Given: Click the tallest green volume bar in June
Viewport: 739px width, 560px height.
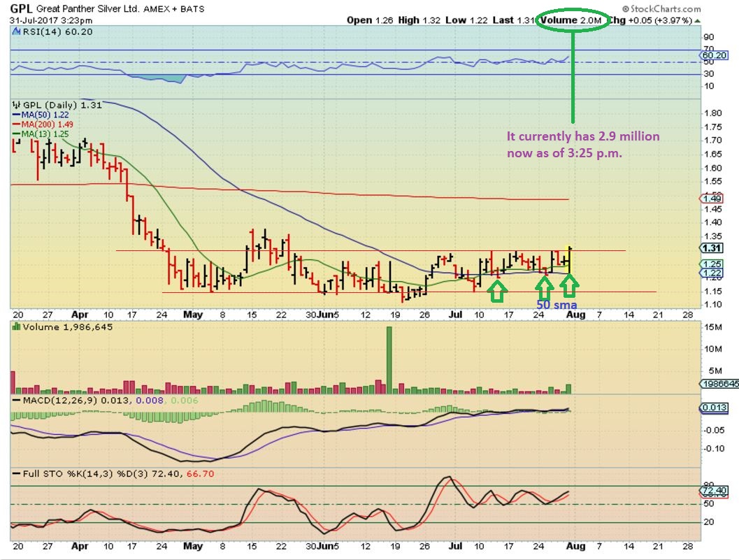Looking at the screenshot, I should coord(389,360).
